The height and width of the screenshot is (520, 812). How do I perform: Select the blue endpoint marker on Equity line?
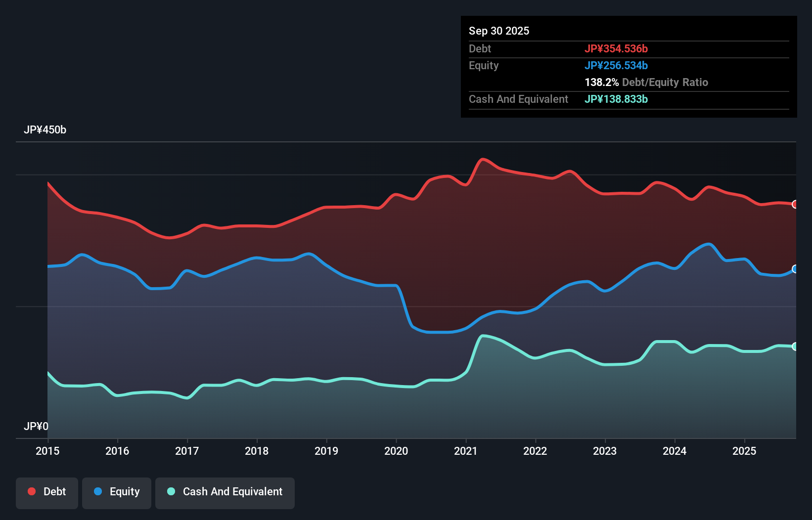pyautogui.click(x=794, y=269)
